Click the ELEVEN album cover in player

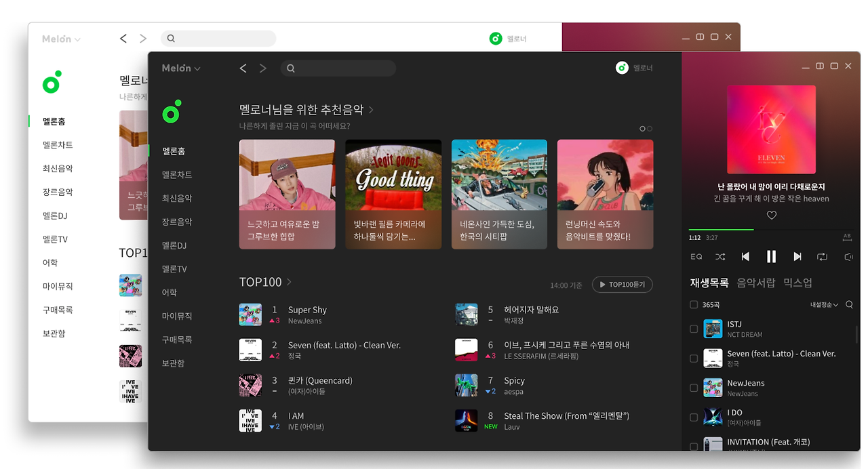pyautogui.click(x=771, y=129)
